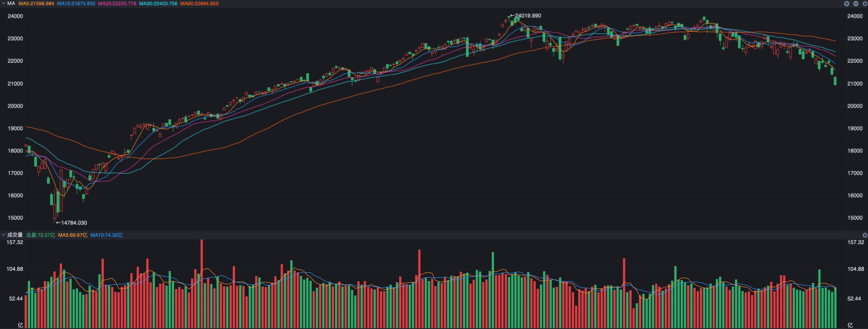Image resolution: width=868 pixels, height=329 pixels.
Task: Expand the 成交量 indicator dropdown chevron
Action: tap(3, 235)
